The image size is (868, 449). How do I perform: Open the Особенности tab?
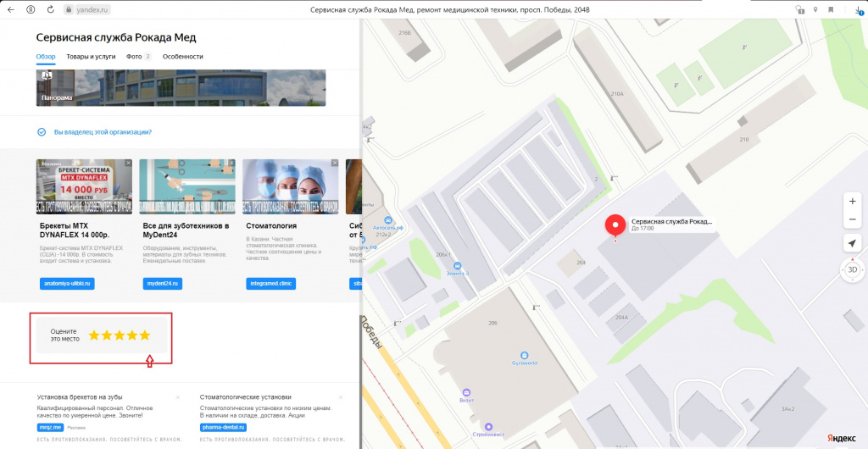[183, 57]
